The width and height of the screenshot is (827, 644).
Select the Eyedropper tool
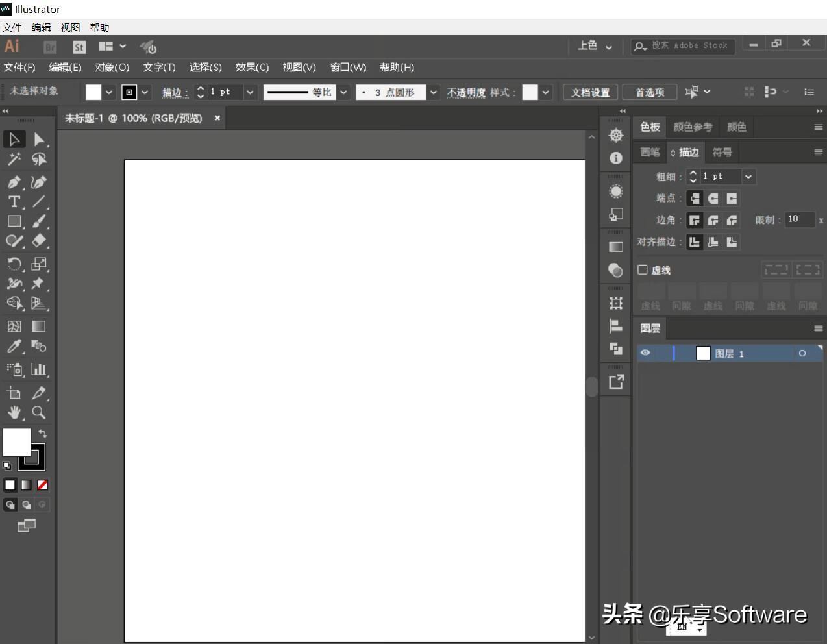click(x=14, y=347)
